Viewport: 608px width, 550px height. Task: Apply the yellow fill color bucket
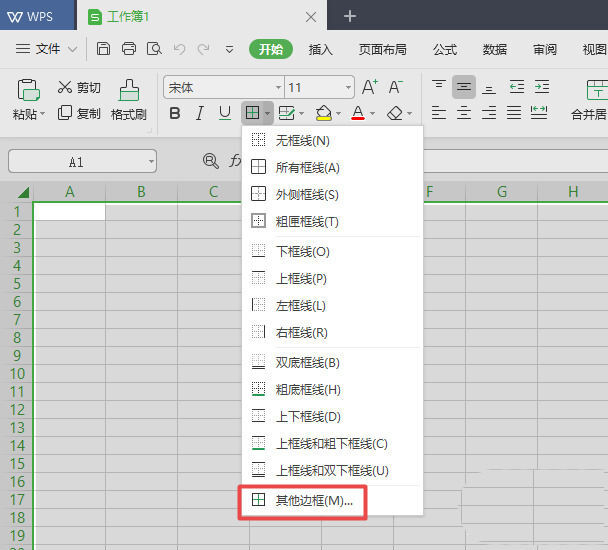coord(324,113)
